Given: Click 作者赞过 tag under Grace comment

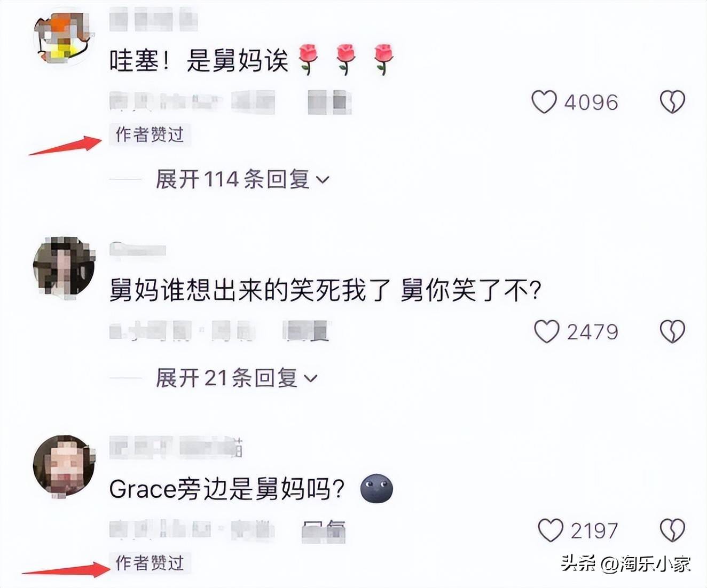Looking at the screenshot, I should click(x=150, y=563).
